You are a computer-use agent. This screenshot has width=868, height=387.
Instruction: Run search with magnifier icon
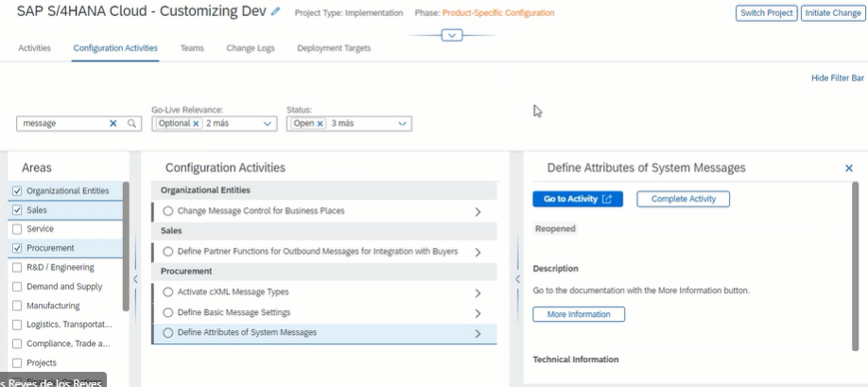pos(131,123)
